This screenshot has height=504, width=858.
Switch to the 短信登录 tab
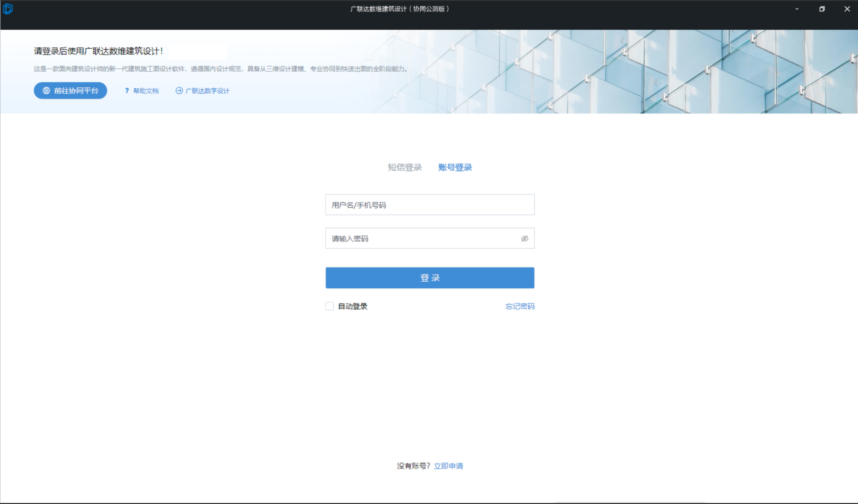(x=404, y=167)
